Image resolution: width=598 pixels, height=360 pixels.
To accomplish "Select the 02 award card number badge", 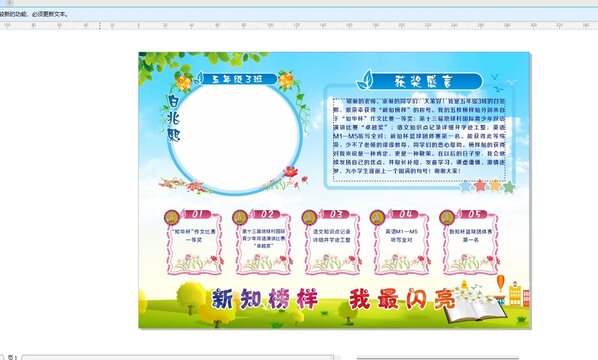I will 266,214.
